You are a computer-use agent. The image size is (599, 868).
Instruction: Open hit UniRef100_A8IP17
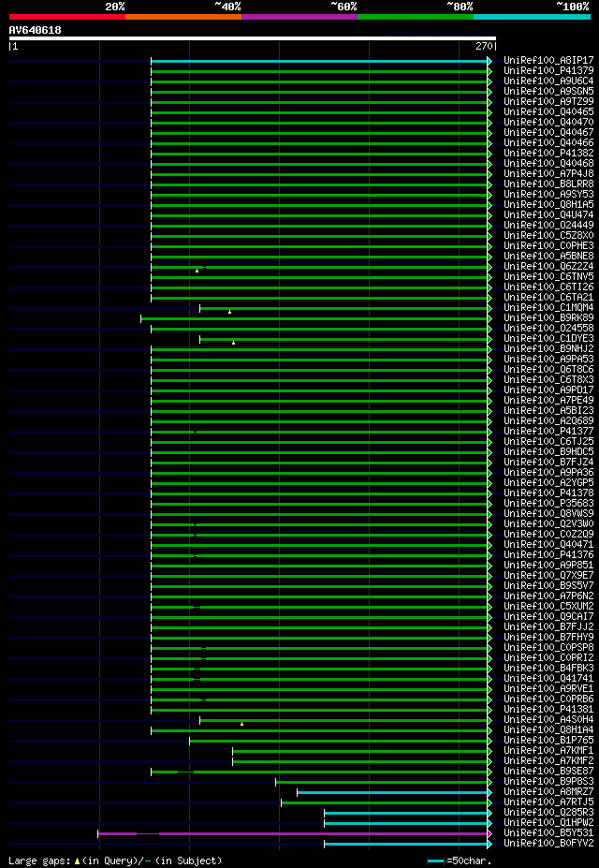(x=548, y=60)
